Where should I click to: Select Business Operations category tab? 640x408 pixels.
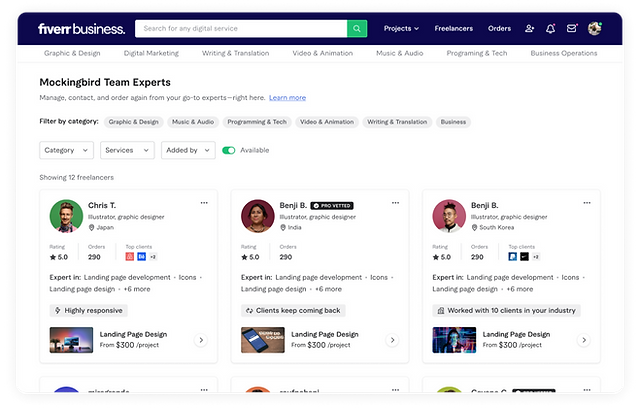pos(564,53)
